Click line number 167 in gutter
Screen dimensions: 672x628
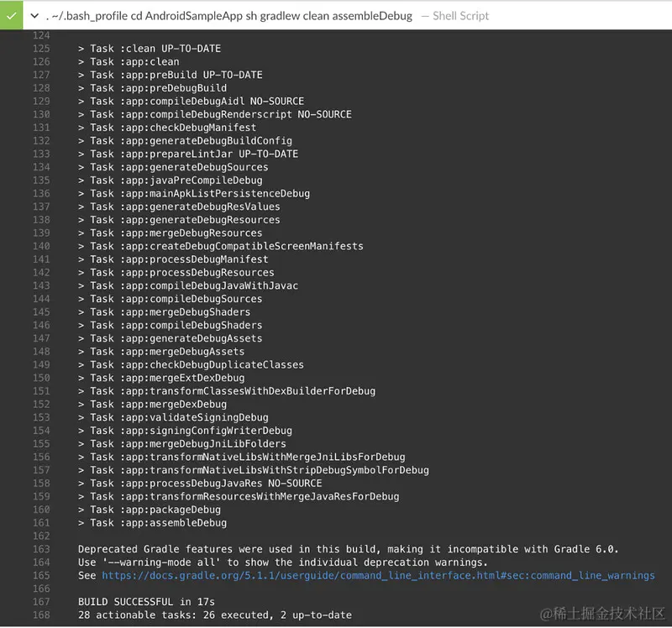pos(41,602)
